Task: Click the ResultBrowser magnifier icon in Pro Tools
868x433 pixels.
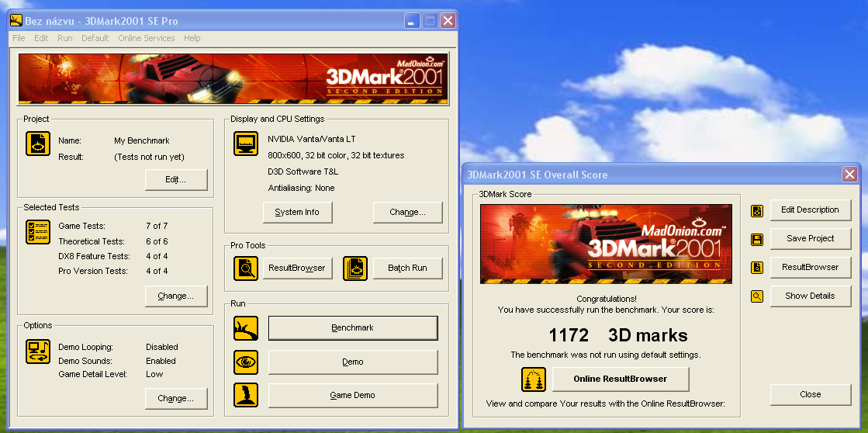Action: (x=246, y=268)
